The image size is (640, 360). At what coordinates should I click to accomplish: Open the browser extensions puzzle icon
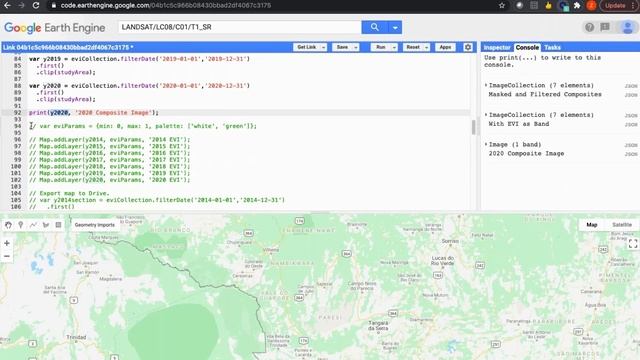[x=577, y=5]
